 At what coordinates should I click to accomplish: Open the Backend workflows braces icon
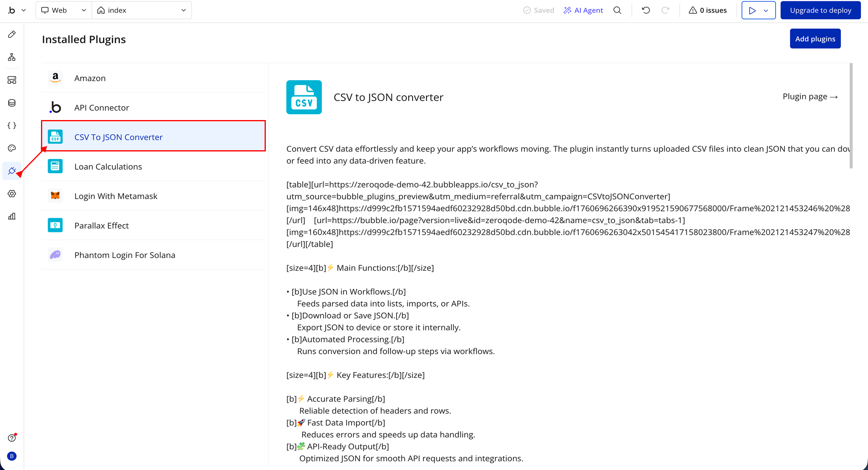(12, 125)
